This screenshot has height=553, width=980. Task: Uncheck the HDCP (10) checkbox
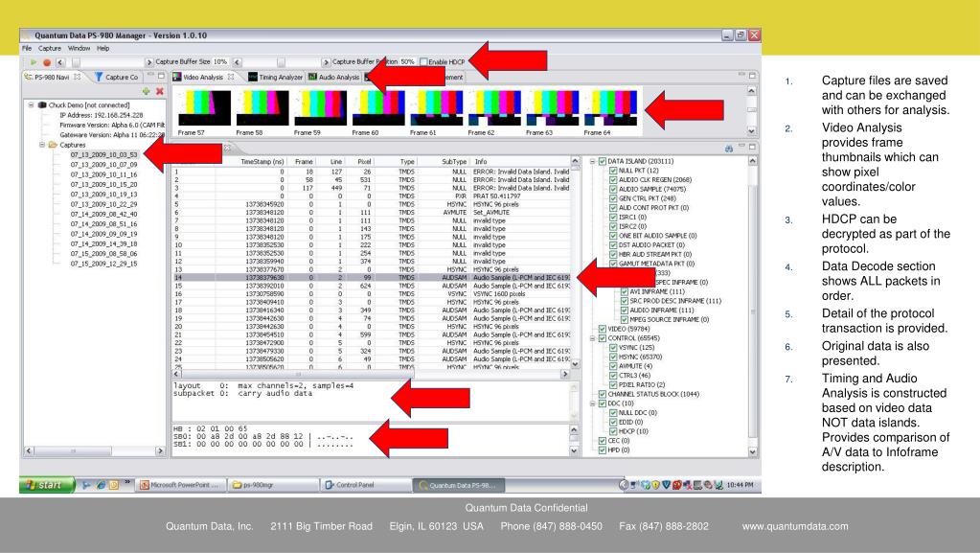(613, 431)
